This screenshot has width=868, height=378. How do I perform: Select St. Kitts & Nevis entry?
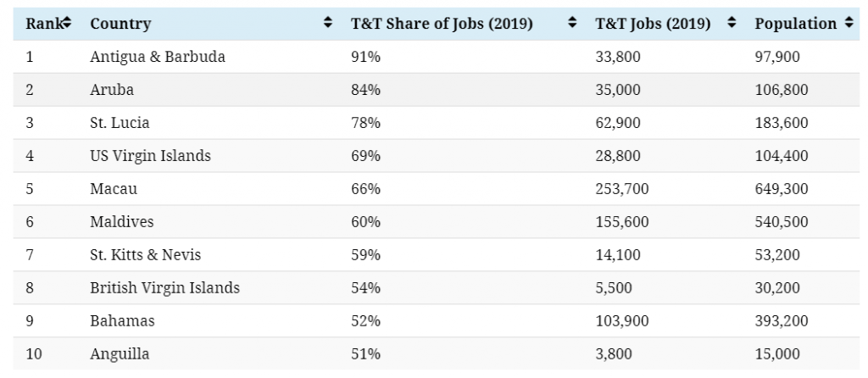146,254
